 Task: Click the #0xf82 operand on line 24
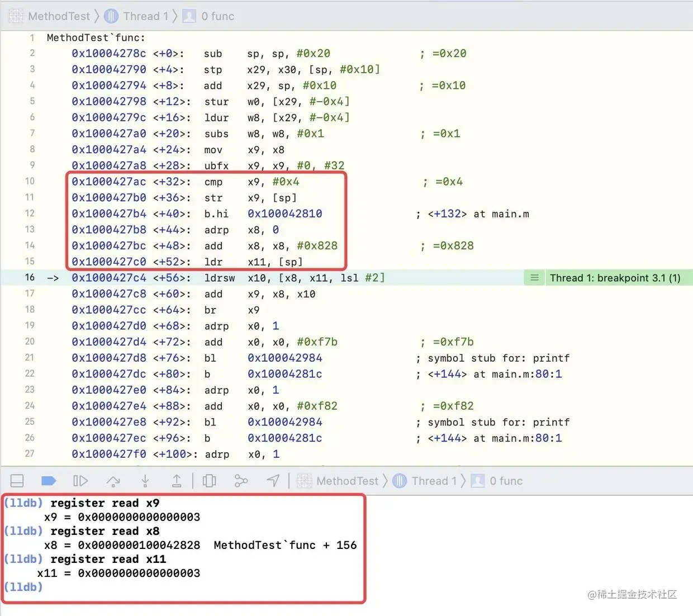coord(317,406)
